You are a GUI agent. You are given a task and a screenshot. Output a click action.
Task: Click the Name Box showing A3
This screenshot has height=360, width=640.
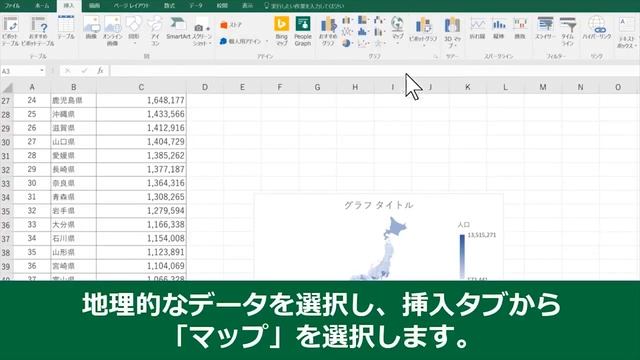(x=20, y=71)
